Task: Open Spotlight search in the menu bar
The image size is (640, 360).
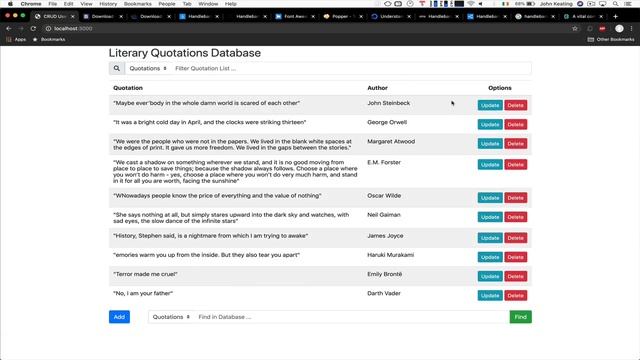Action: tap(615, 4)
